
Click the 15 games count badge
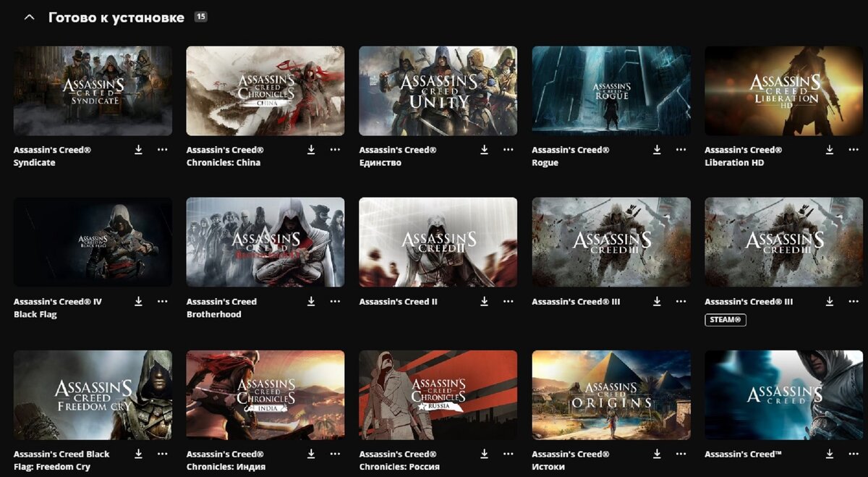coord(200,17)
